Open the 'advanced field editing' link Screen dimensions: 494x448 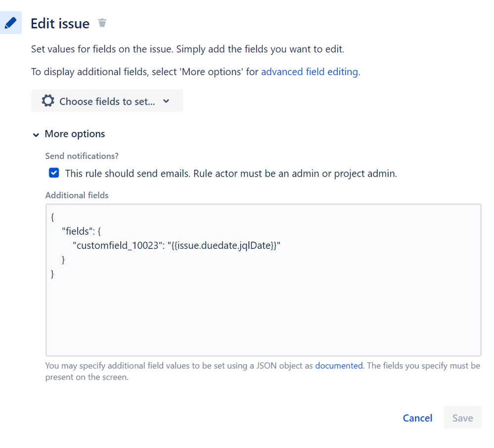pos(310,72)
